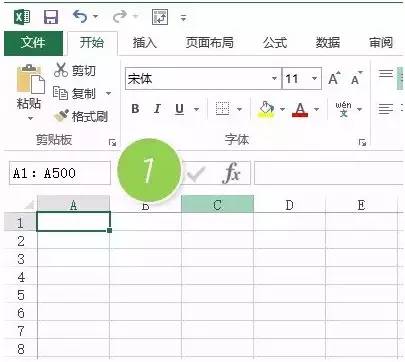Expand the Copy (复制) dropdown arrow
The image size is (405, 362).
click(x=108, y=93)
